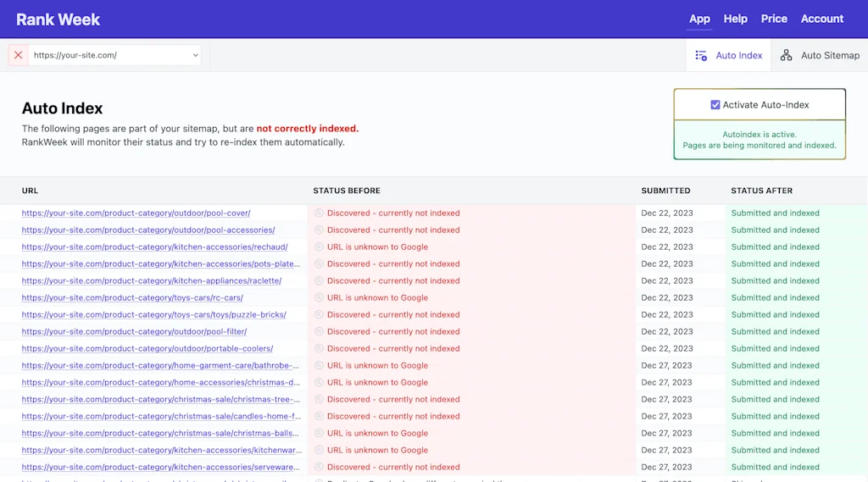Open the Account menu
Screen dimensions: 868x482
click(x=822, y=19)
